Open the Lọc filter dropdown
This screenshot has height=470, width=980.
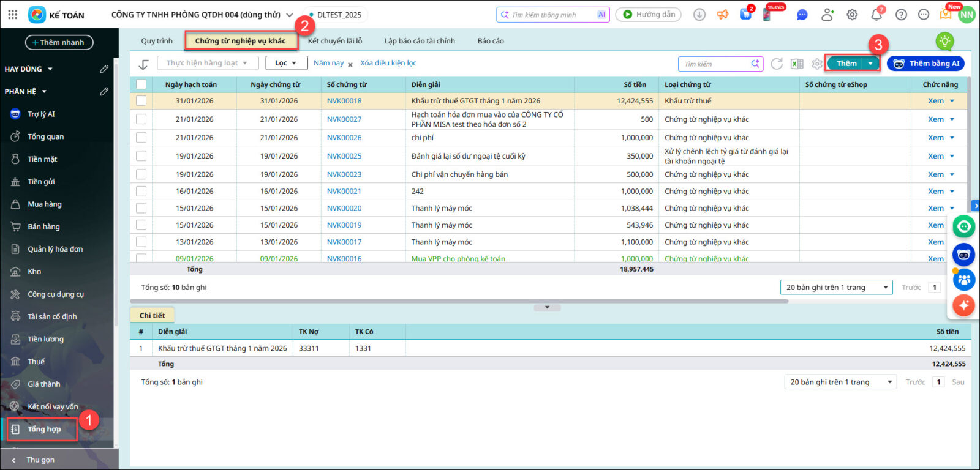[286, 63]
